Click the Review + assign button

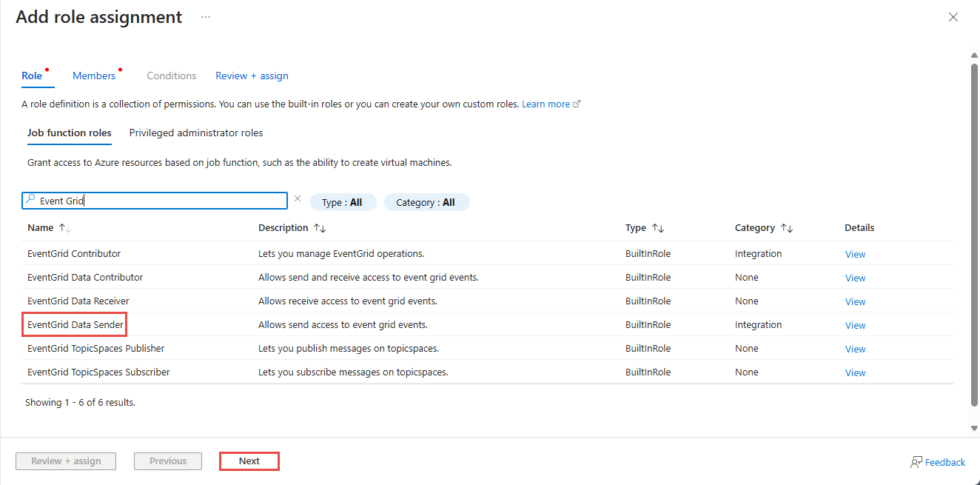(66, 461)
